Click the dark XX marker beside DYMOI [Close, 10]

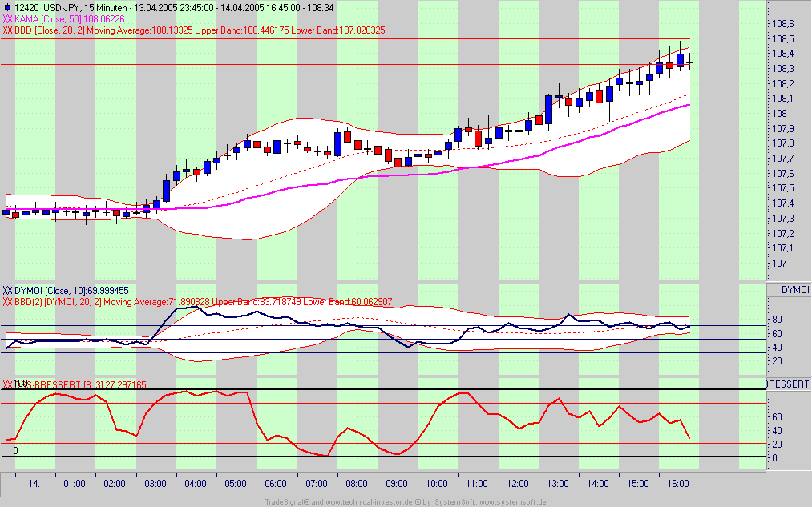click(7, 291)
